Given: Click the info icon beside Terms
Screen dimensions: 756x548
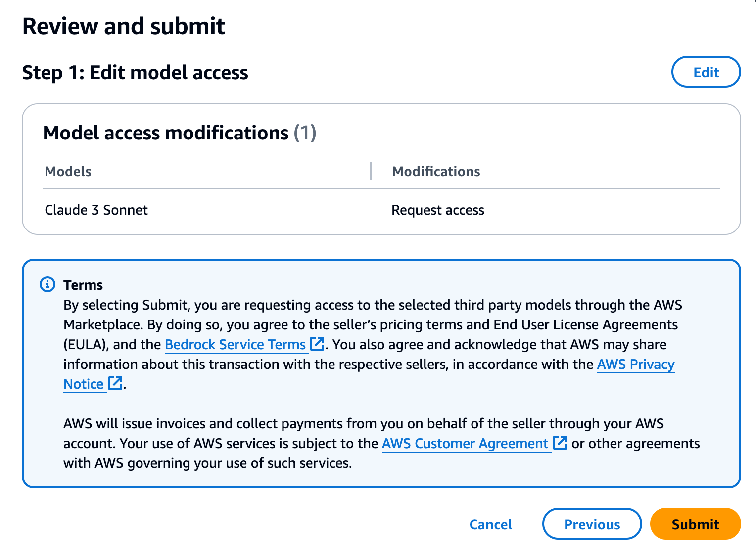Looking at the screenshot, I should point(47,284).
